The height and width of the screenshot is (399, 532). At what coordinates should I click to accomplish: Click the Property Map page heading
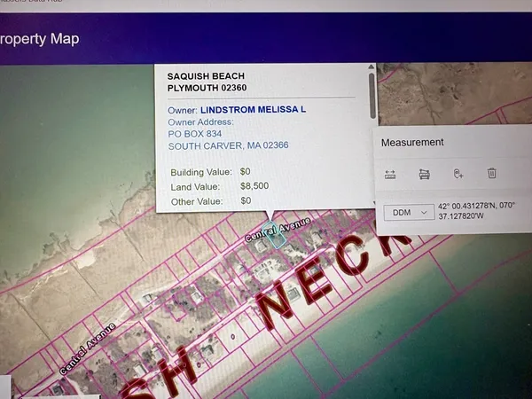[40, 39]
